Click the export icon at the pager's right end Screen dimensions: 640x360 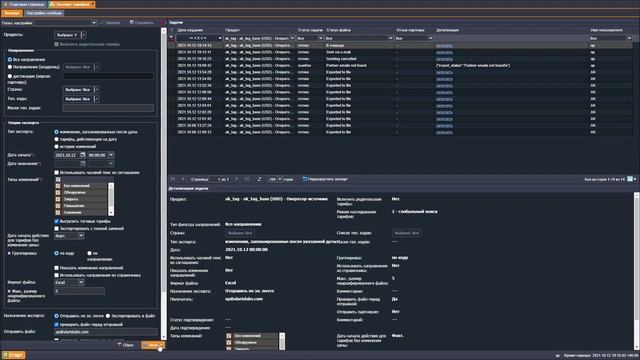[x=630, y=179]
